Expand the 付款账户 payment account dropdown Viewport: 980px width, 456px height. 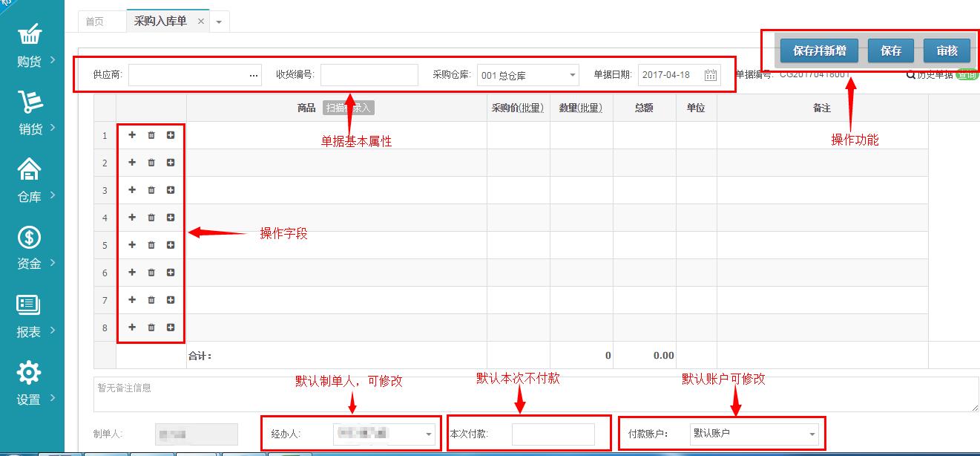click(812, 434)
